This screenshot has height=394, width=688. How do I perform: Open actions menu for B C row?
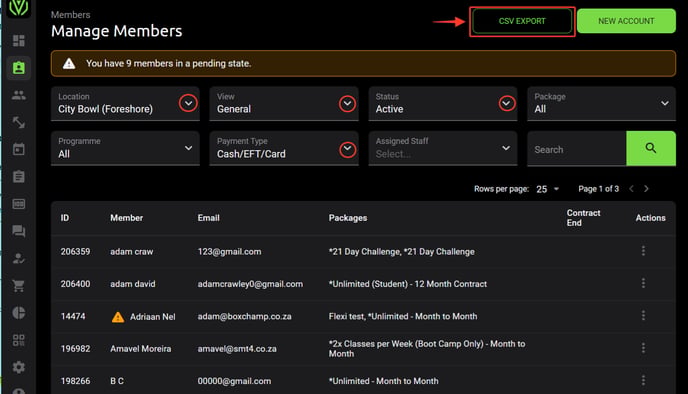pos(643,380)
